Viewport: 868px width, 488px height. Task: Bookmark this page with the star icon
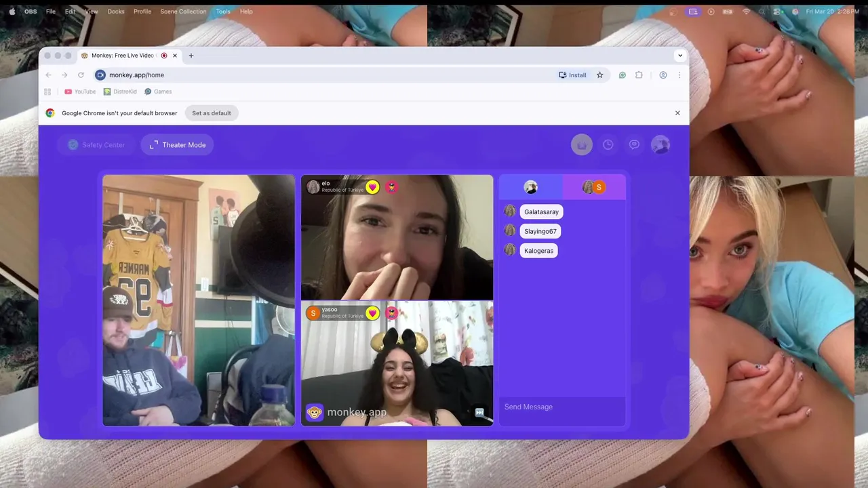[599, 75]
